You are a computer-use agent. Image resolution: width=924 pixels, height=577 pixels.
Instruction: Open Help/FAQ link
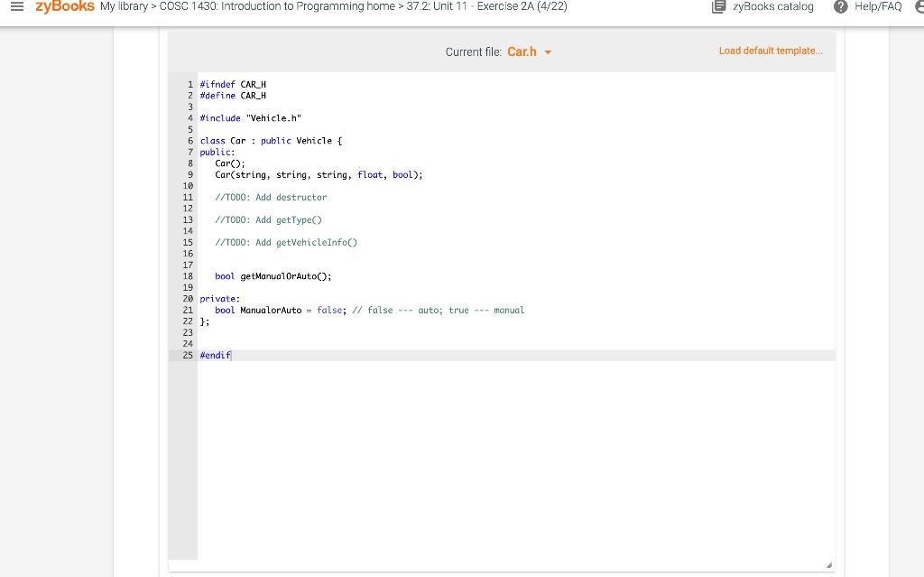878,7
